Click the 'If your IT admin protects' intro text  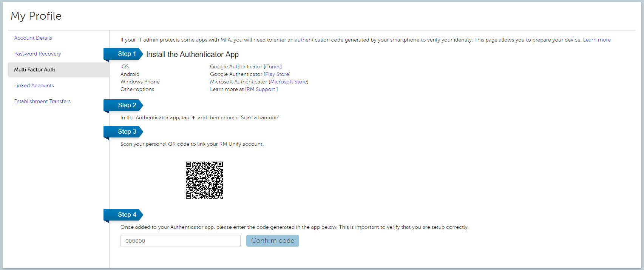pos(351,40)
